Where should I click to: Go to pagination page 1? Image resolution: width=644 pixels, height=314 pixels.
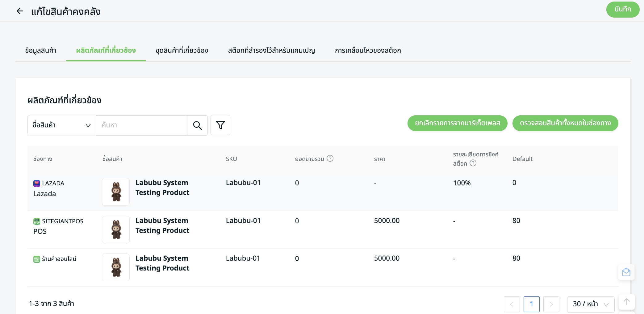531,304
